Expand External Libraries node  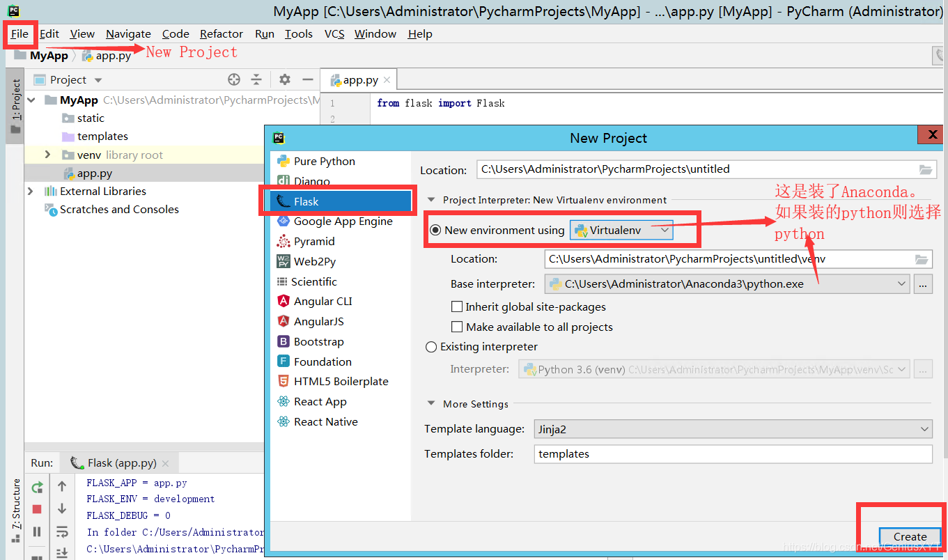(31, 191)
